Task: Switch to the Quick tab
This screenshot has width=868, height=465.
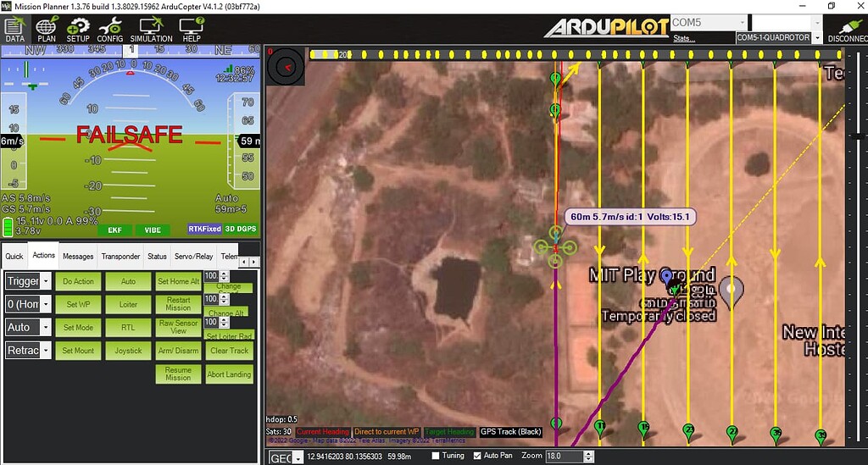Action: coord(14,256)
